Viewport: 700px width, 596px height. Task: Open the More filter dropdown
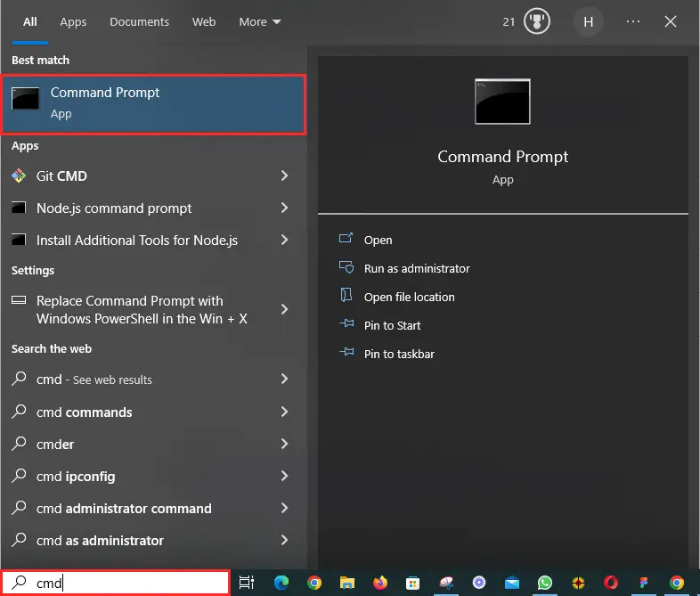[260, 22]
